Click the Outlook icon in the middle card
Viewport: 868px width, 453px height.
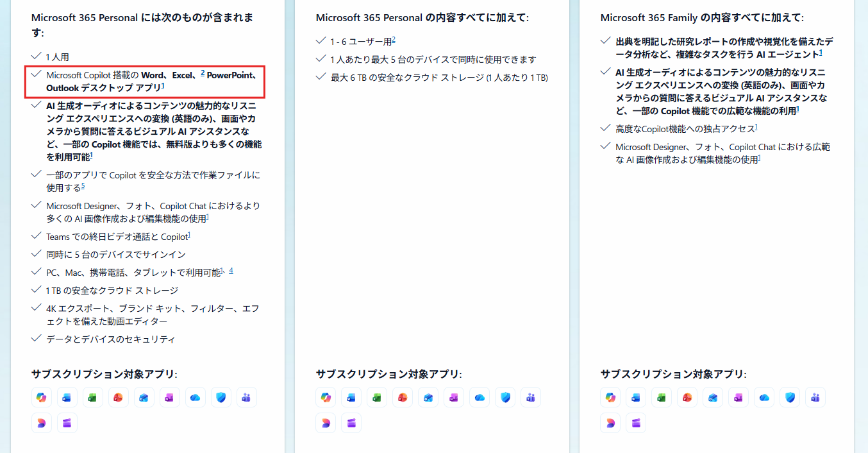point(428,397)
